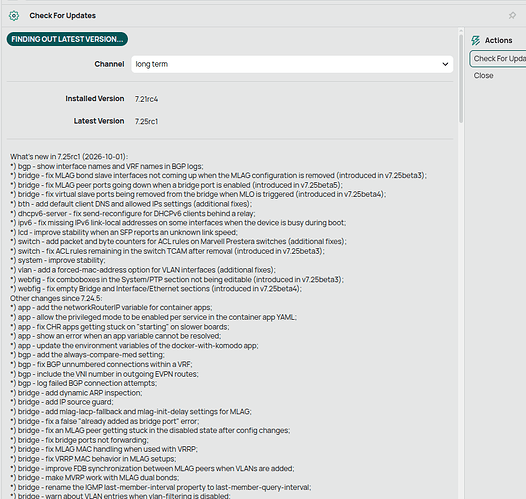The height and width of the screenshot is (499, 526).
Task: Click the "webfig - fix empty Bridge" line
Action: pyautogui.click(x=156, y=289)
